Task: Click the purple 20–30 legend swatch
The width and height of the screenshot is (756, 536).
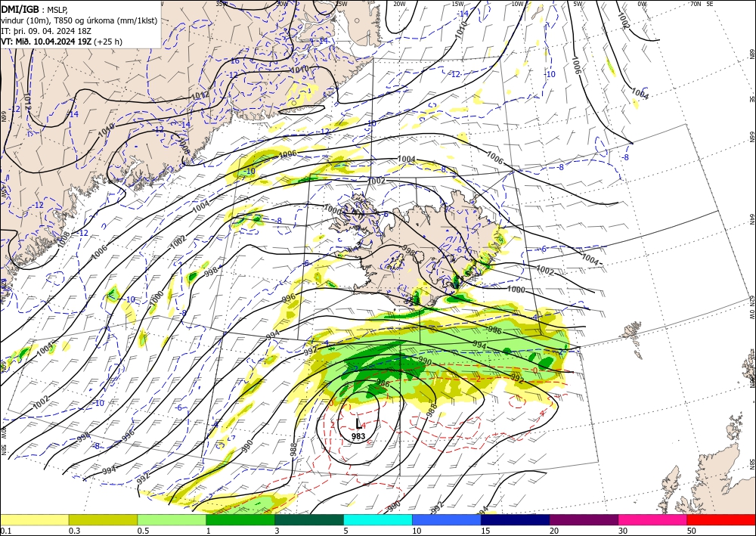Action: pyautogui.click(x=584, y=519)
